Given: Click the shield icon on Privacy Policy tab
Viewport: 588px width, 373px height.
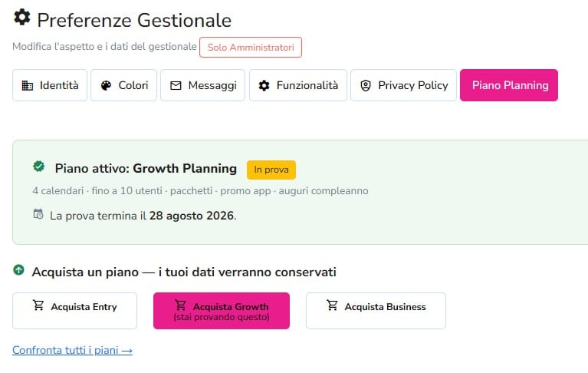Looking at the screenshot, I should [x=366, y=85].
